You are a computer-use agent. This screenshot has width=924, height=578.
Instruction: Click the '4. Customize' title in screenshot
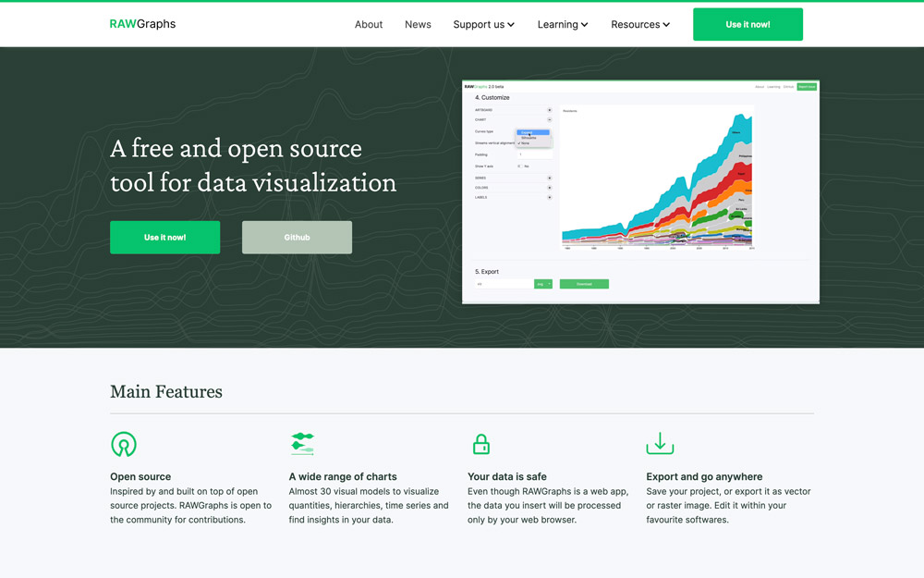click(x=492, y=98)
